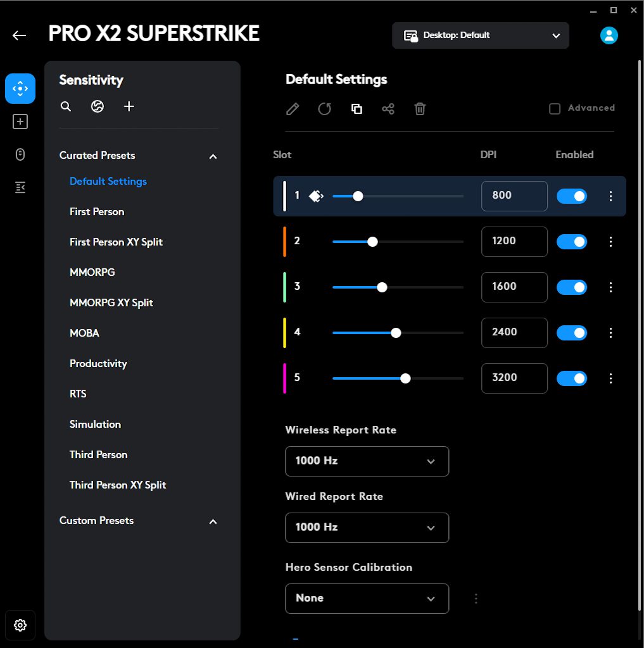
Task: Choose the Third Person preset
Action: [x=98, y=454]
